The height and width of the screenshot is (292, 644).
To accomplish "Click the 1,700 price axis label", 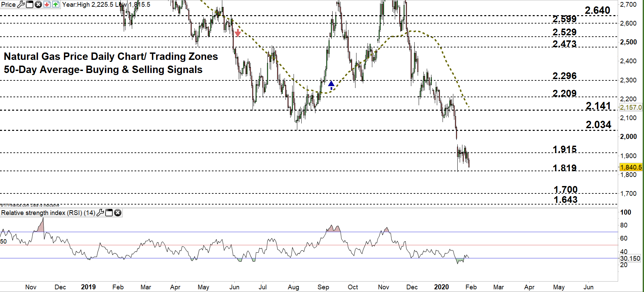I will (x=629, y=193).
